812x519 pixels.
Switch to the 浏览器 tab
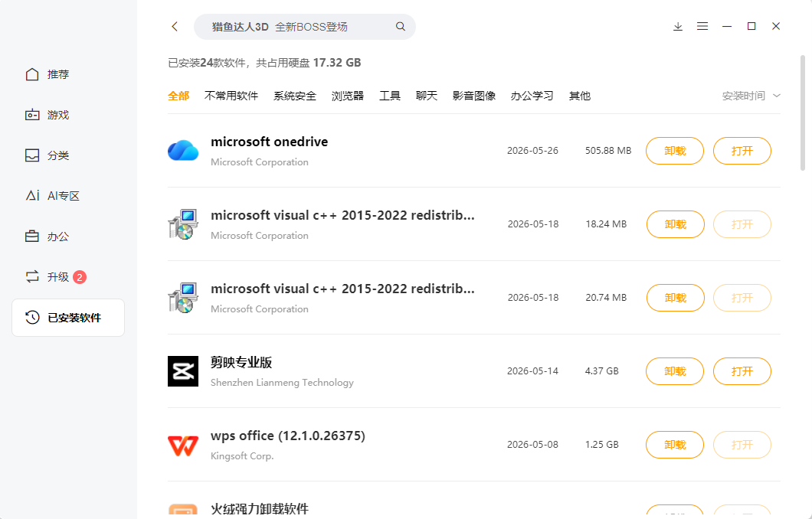coord(348,96)
